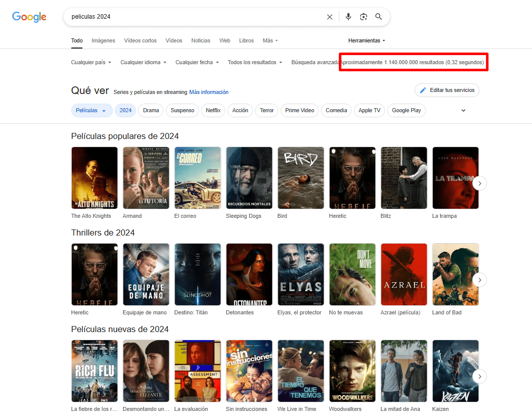Open Sleeping Dogs movie poster
Screen dimensions: 532x418
coord(249,178)
